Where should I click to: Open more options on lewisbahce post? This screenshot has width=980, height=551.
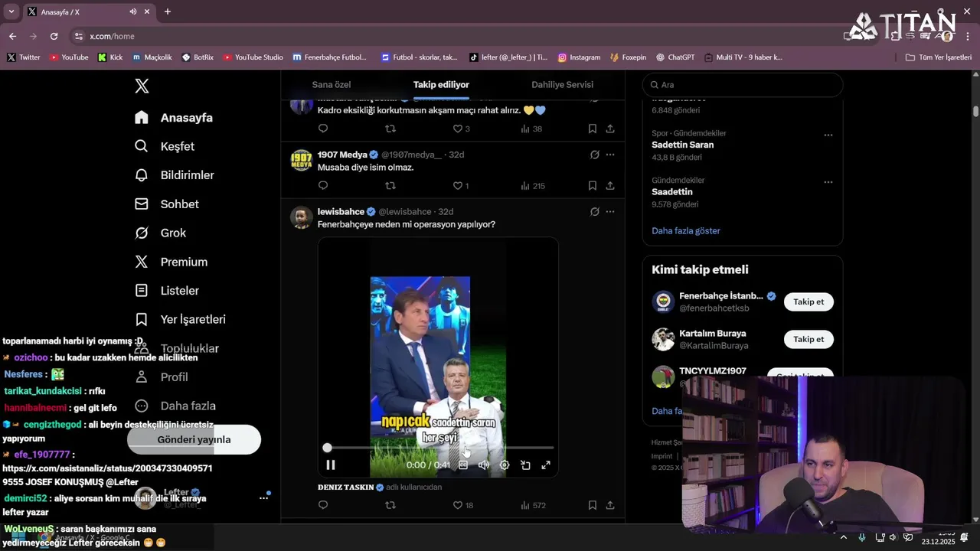[x=610, y=212]
